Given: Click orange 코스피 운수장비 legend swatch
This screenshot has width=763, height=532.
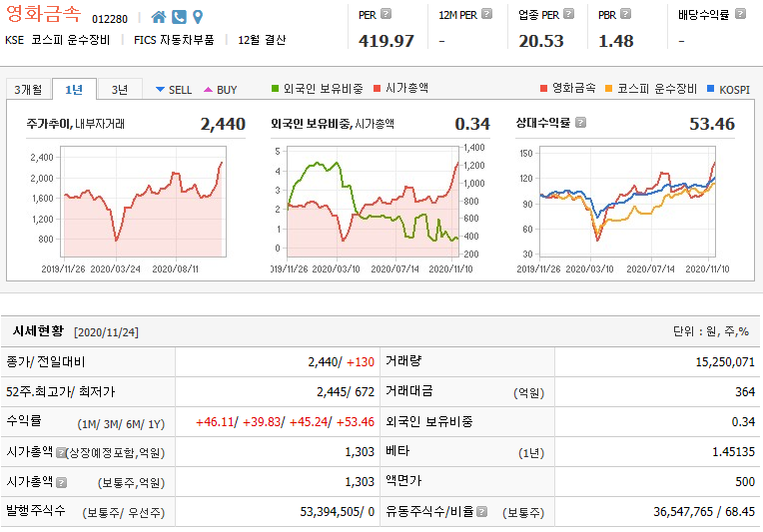Looking at the screenshot, I should (608, 89).
